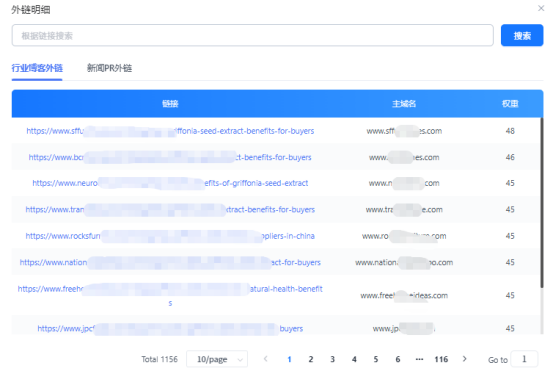Open the www.jpc link ending buyers

coord(170,329)
